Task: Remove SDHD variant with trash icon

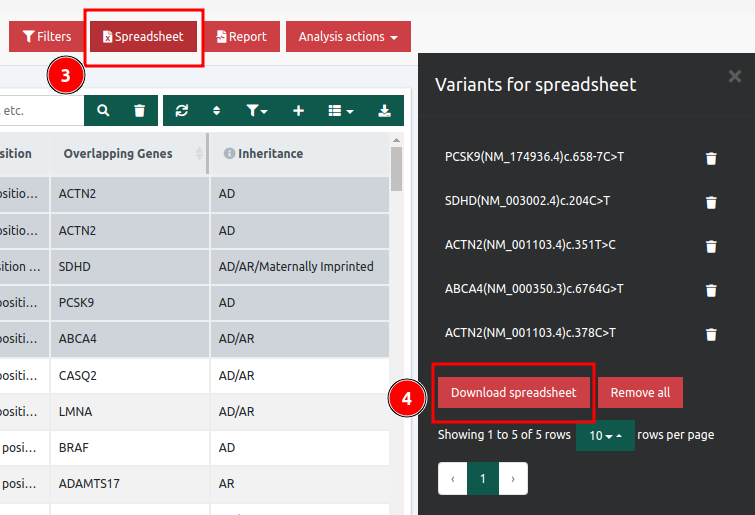Action: [711, 202]
